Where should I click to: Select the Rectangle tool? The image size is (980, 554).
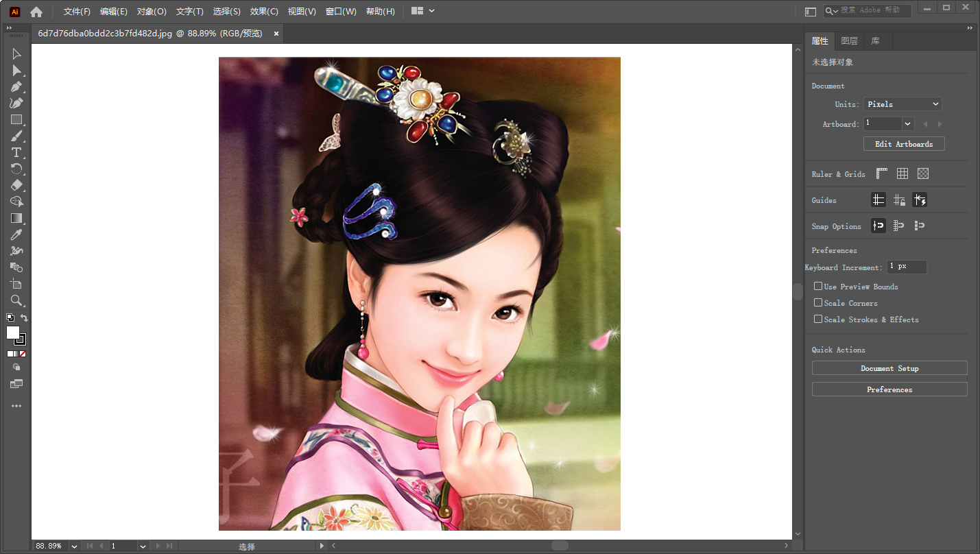pos(16,120)
